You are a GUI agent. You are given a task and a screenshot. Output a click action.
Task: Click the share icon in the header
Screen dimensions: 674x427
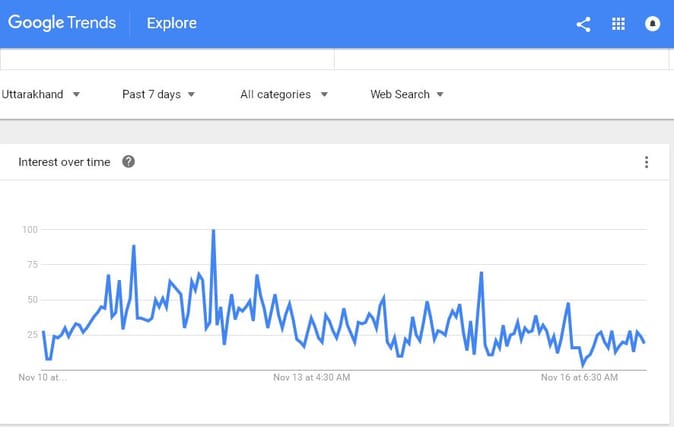[x=584, y=24]
